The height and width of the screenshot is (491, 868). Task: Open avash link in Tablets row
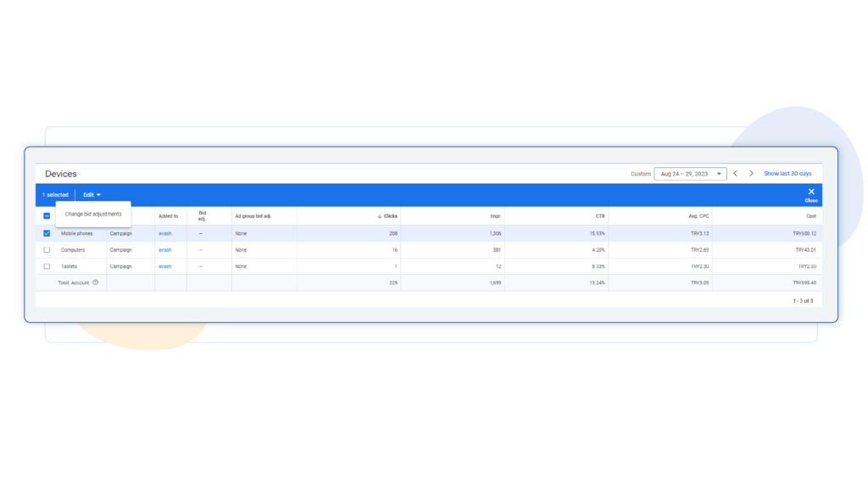[x=165, y=266]
